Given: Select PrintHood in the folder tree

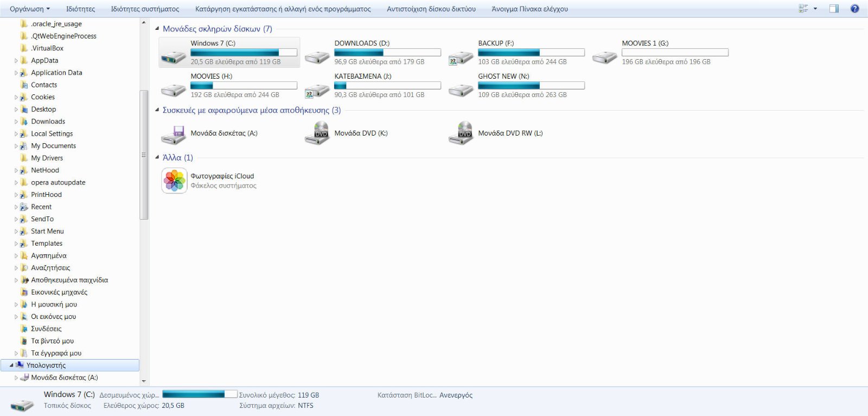Looking at the screenshot, I should pos(46,195).
